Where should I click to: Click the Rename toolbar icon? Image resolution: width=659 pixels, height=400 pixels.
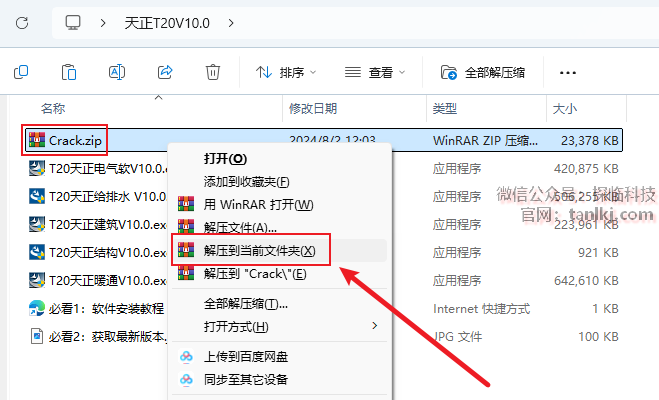click(x=117, y=72)
